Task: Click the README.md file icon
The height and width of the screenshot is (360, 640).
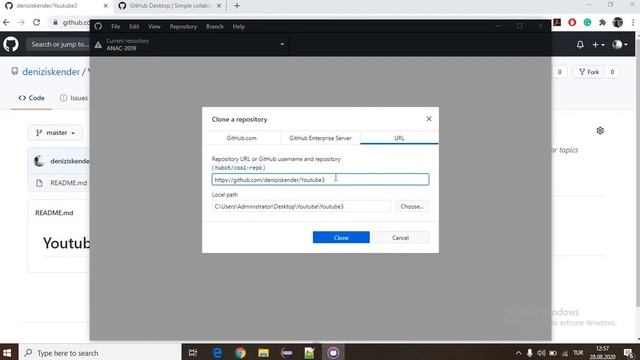Action: (39, 183)
